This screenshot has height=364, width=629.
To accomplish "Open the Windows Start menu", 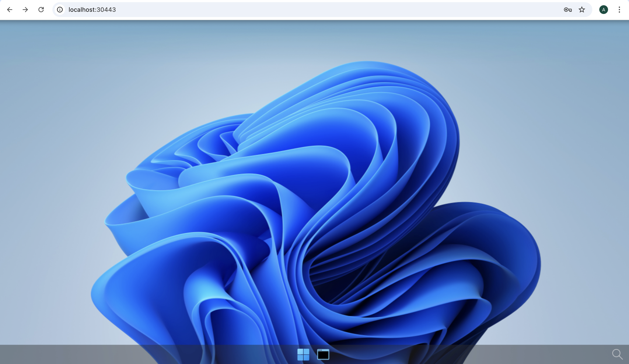I will pos(303,354).
